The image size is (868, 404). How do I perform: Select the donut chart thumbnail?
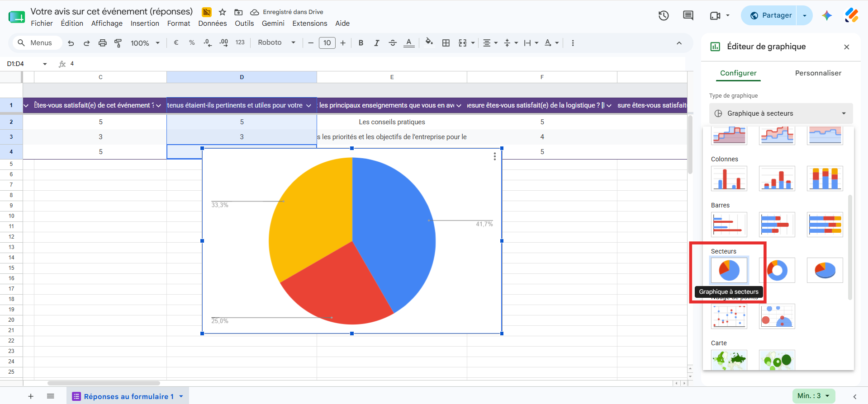pyautogui.click(x=777, y=270)
